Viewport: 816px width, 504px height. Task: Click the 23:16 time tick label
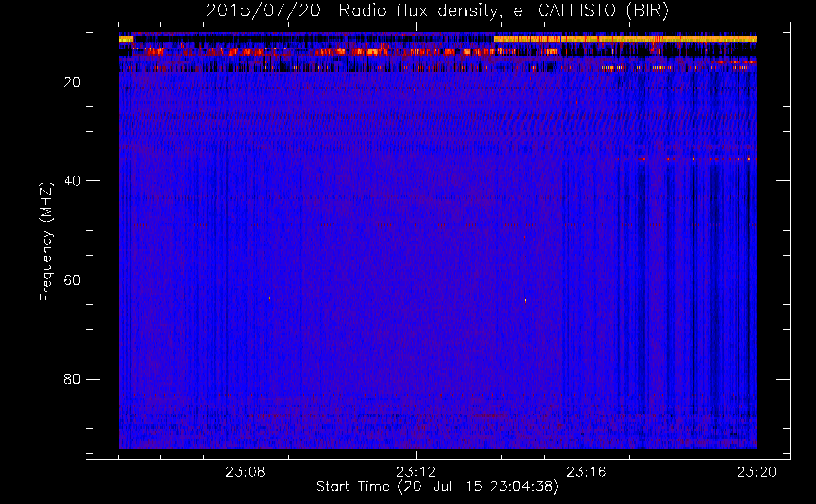click(587, 472)
